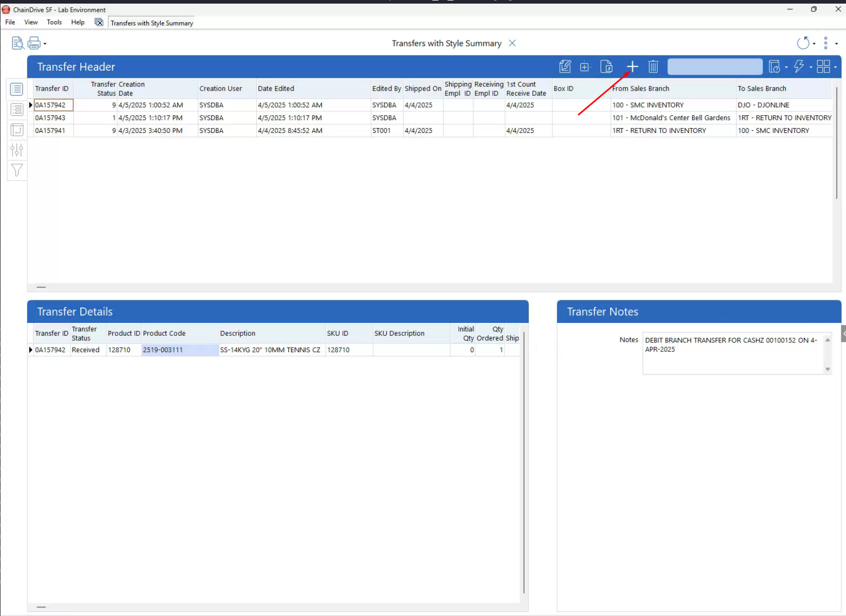Click the dotted-square plus icon in Transfer Header
846x616 pixels.
(585, 67)
